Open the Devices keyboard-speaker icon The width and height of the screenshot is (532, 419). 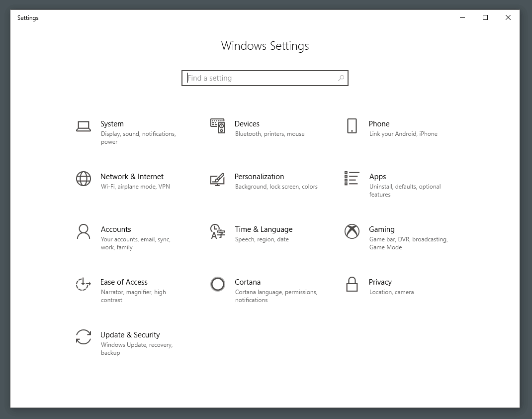[x=217, y=126]
